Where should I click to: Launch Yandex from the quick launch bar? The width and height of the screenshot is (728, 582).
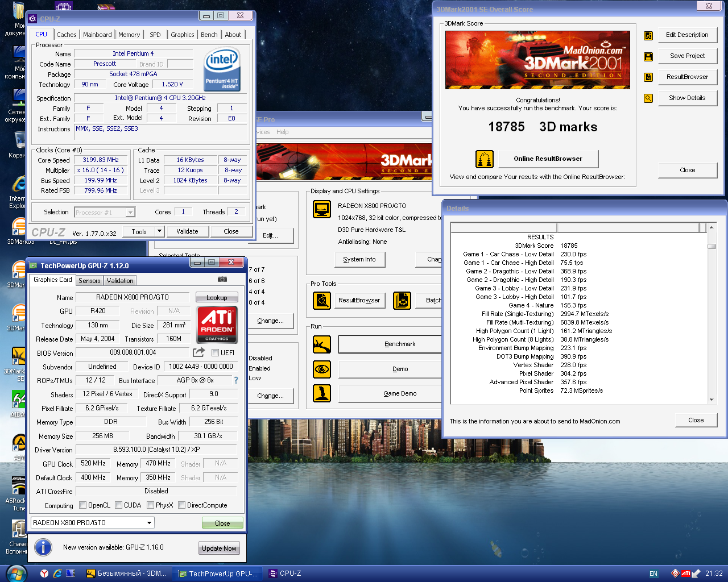(x=44, y=573)
